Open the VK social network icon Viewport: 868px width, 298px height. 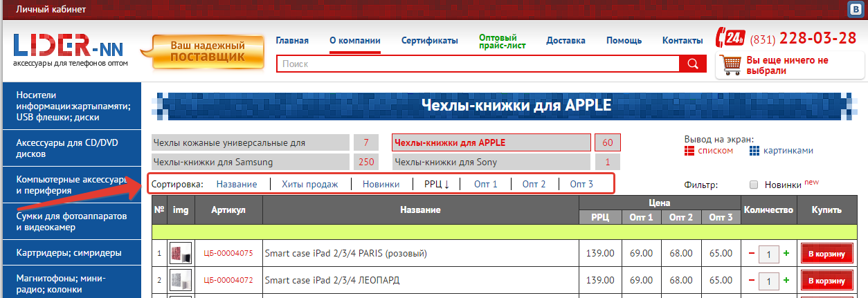tap(855, 10)
